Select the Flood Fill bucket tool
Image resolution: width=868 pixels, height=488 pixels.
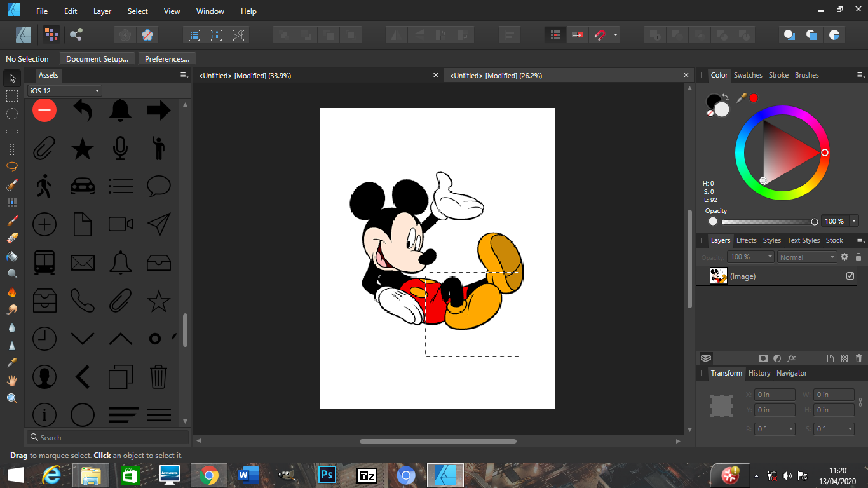(12, 256)
